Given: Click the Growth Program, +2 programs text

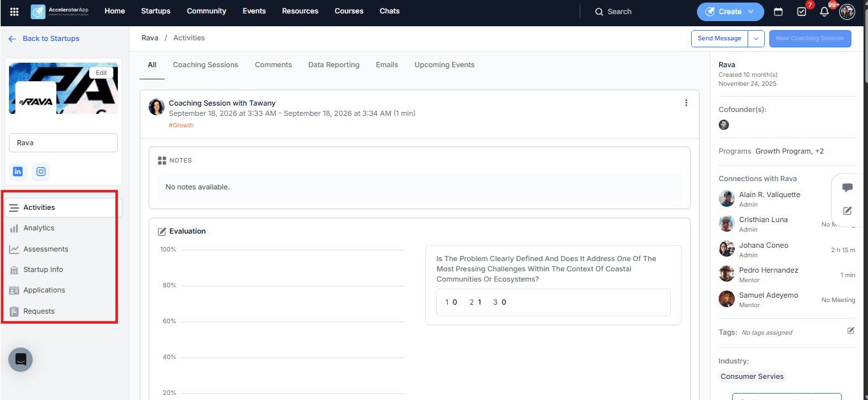Looking at the screenshot, I should coord(790,151).
